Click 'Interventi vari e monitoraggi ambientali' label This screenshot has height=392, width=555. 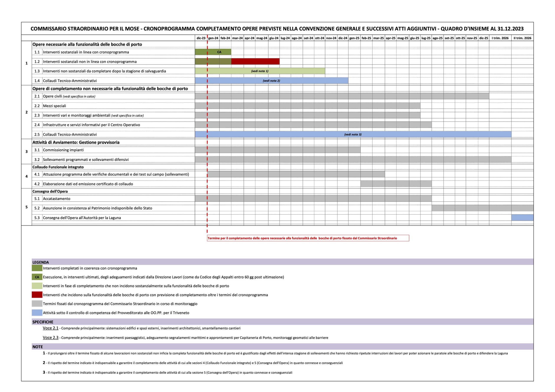pyautogui.click(x=93, y=115)
